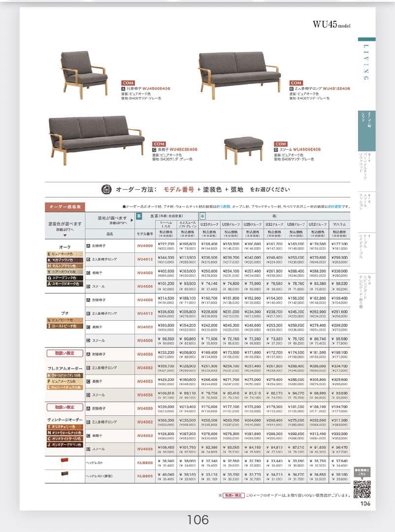Viewport: 395px width, 532px height.
Task: Click the COM badge above stool WU4506E406
Action: [280, 144]
